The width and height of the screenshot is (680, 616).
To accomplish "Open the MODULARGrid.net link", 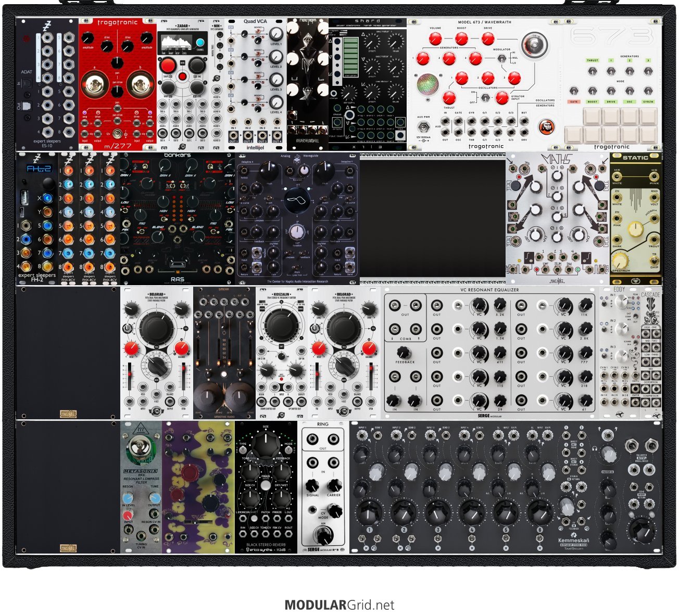I will coord(339,605).
